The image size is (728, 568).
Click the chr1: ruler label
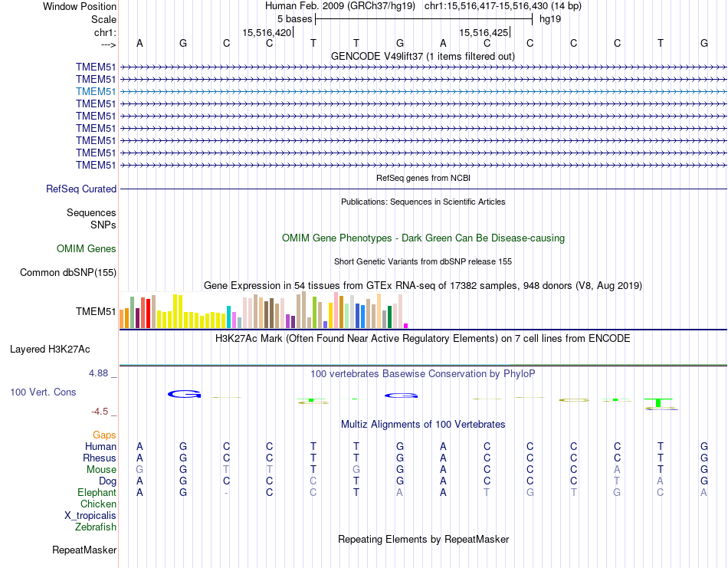(105, 32)
